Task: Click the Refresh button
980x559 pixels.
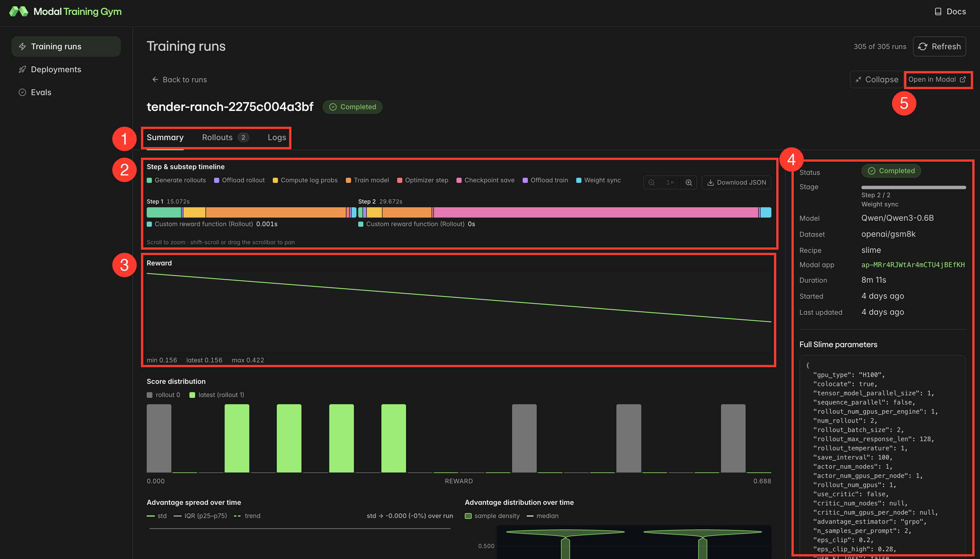Action: pos(939,46)
